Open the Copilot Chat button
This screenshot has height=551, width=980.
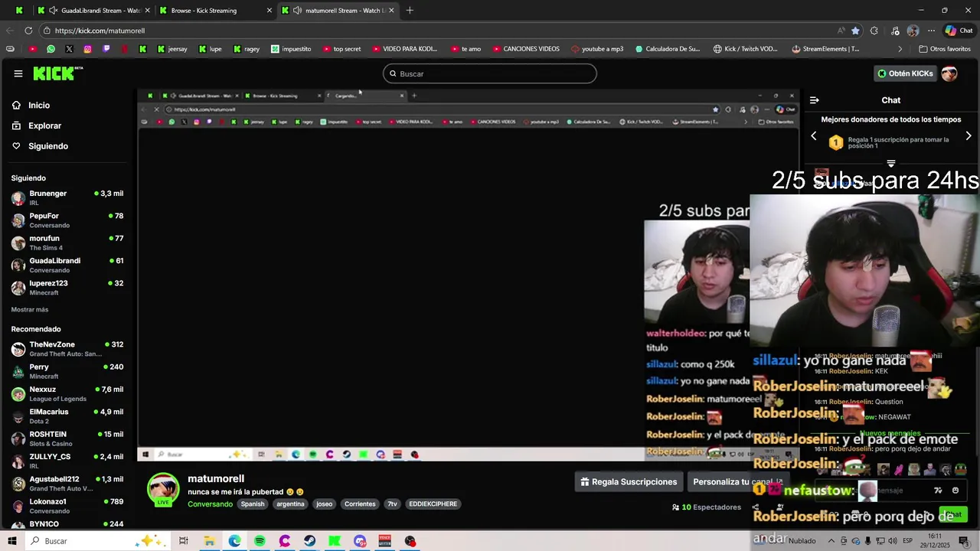[x=958, y=31]
